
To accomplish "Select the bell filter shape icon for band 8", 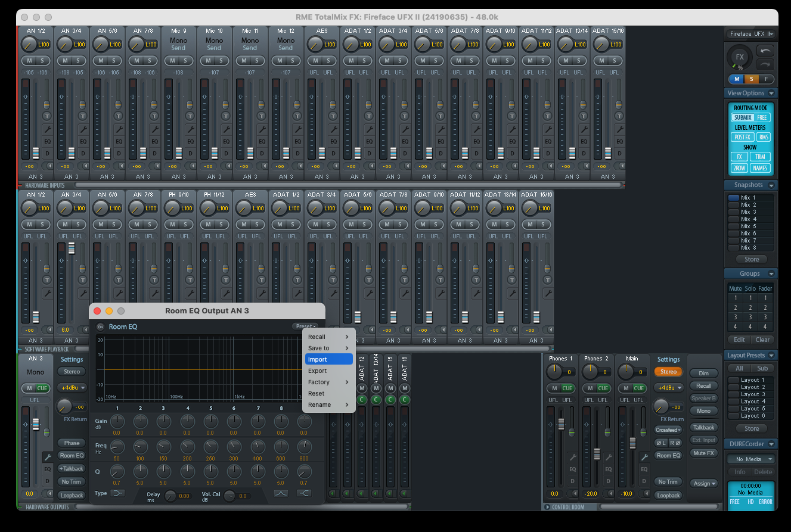I will (281, 493).
